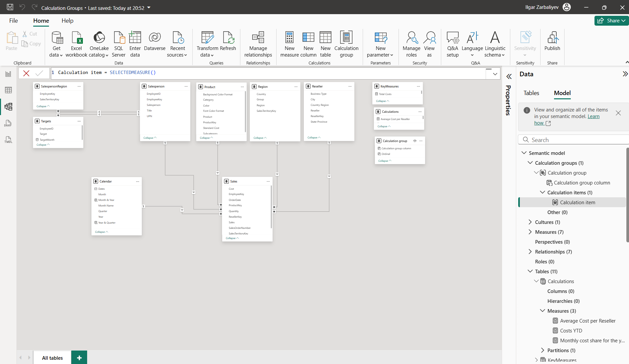
Task: Open Manage relationships
Action: (x=258, y=44)
